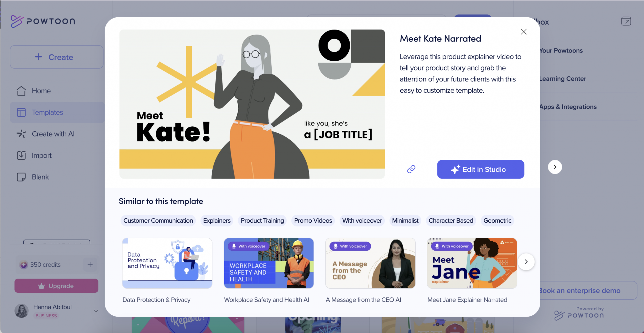This screenshot has width=644, height=333.
Task: Filter by With voiceover tag
Action: [x=362, y=220]
